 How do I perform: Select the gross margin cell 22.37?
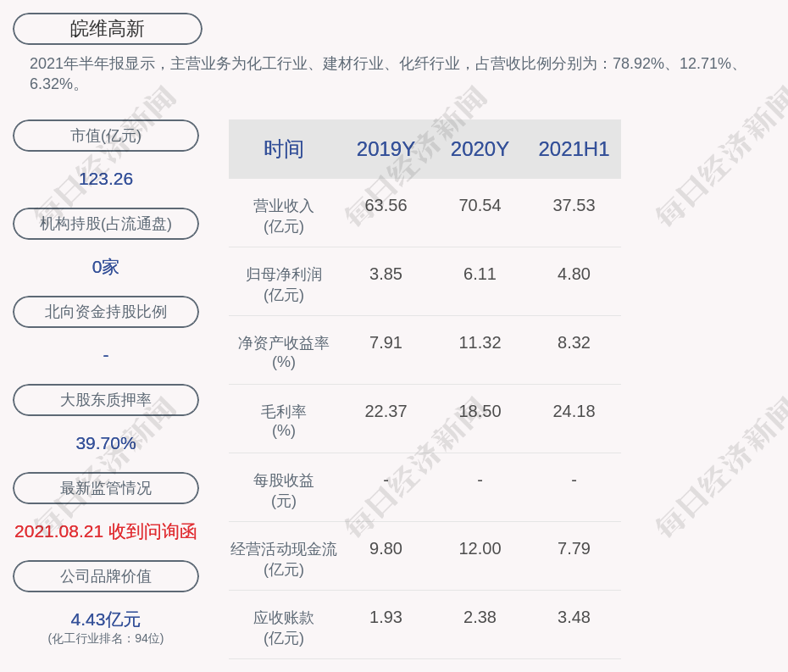386,411
